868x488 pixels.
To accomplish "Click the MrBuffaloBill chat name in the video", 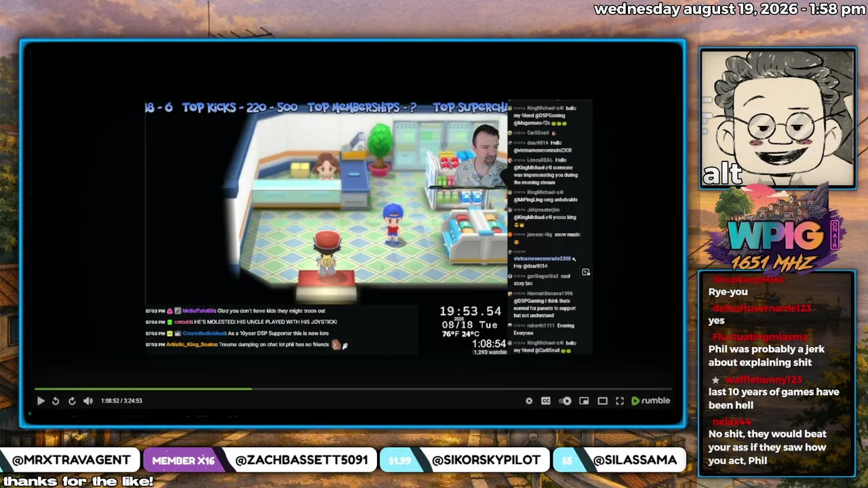I will [x=199, y=311].
